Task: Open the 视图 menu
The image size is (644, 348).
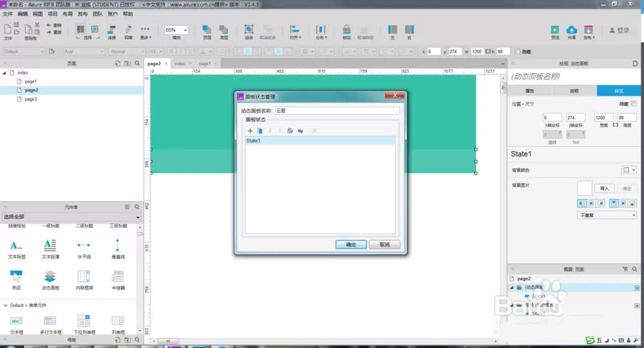Action: click(37, 14)
